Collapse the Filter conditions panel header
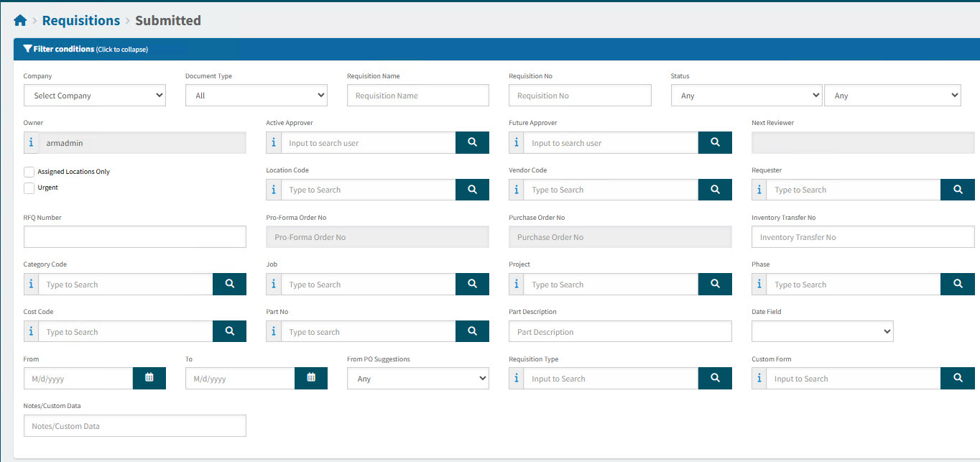Viewport: 980px width, 462px height. 86,50
